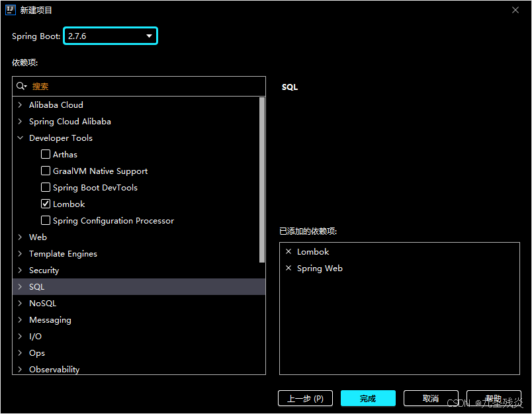This screenshot has height=414, width=532.
Task: Select the Spring Cloud Alibaba label
Action: tap(70, 122)
